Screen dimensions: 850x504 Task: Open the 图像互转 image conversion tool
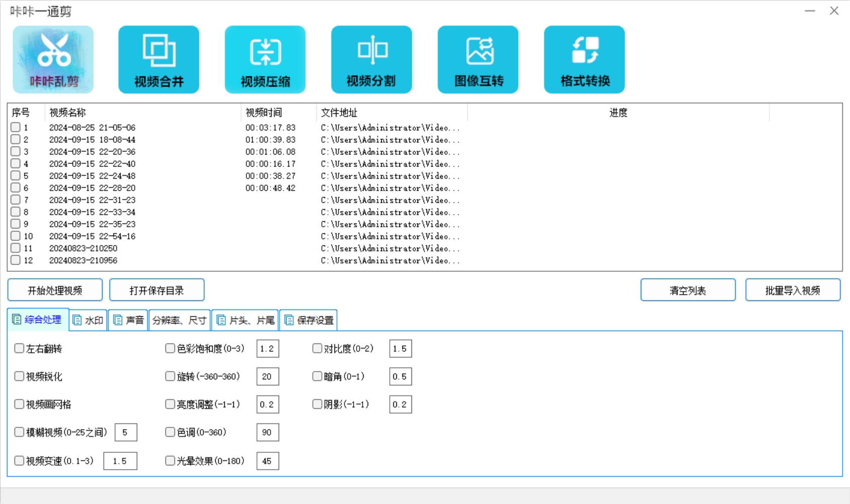point(478,59)
